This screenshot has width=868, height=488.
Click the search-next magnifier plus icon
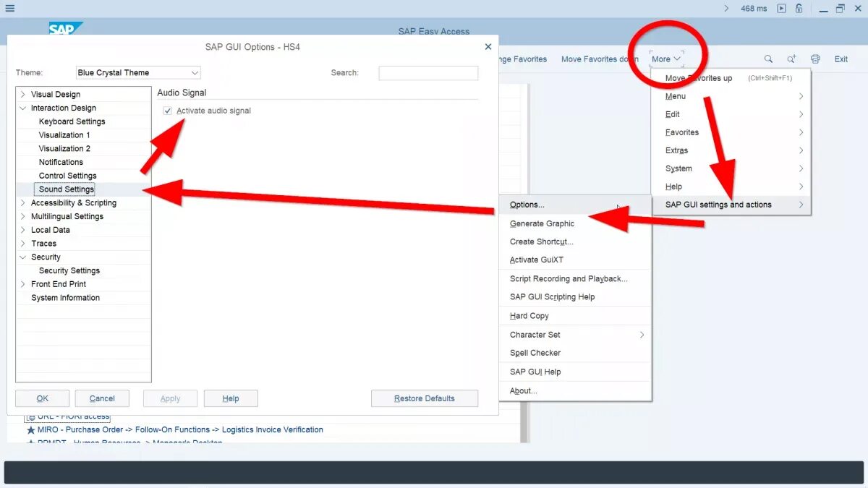click(x=792, y=59)
